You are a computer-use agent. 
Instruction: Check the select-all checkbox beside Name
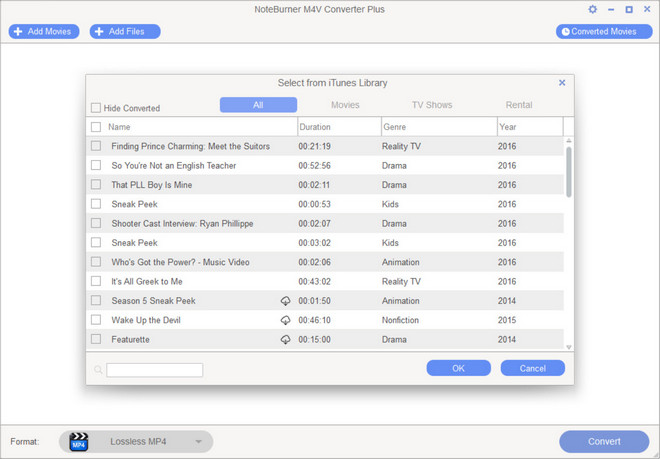[x=96, y=127]
